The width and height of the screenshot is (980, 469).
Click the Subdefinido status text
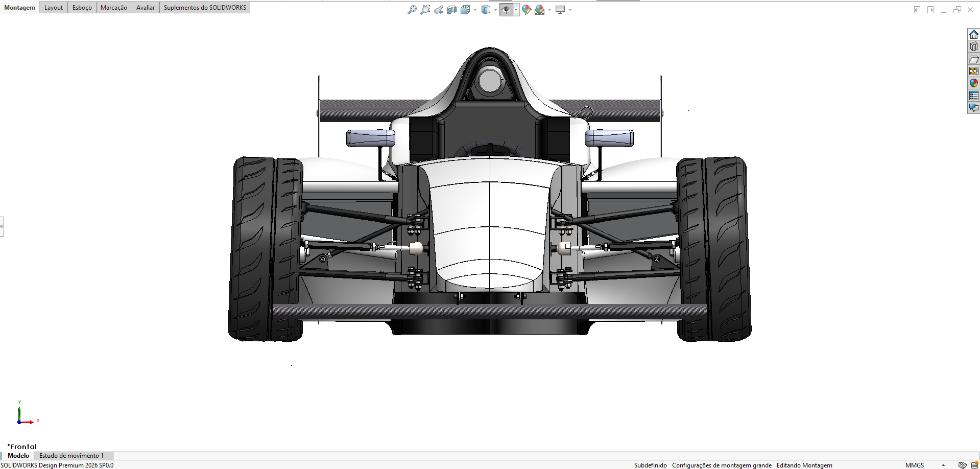pos(650,465)
